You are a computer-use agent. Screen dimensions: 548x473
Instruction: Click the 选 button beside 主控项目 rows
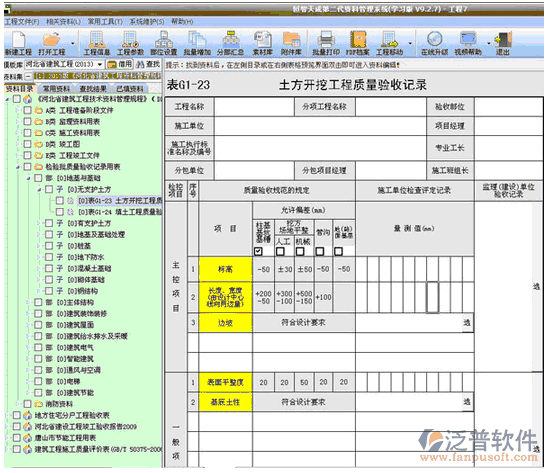[x=537, y=287]
